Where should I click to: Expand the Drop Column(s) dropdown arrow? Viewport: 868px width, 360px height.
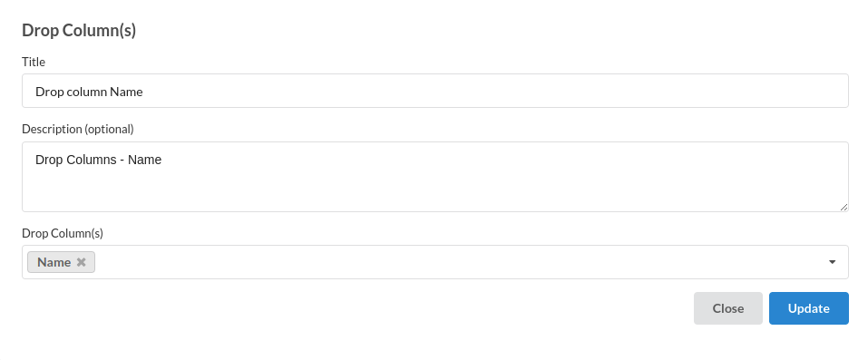(832, 262)
